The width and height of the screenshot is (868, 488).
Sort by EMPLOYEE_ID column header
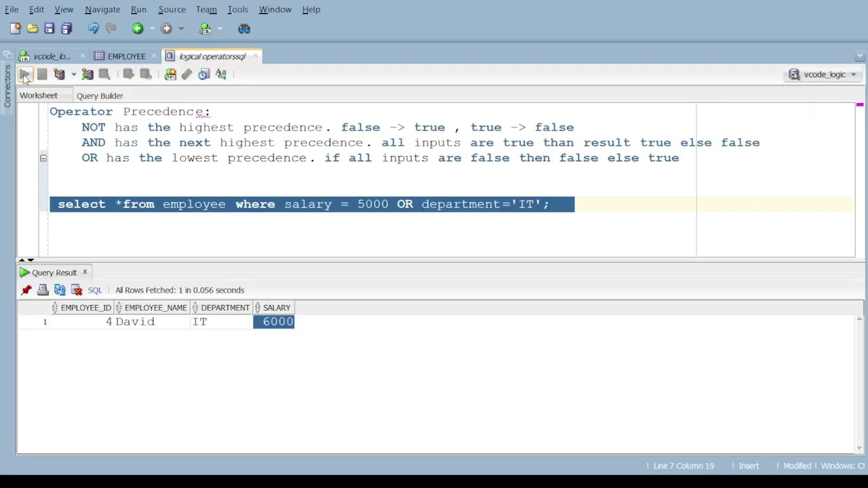click(81, 308)
